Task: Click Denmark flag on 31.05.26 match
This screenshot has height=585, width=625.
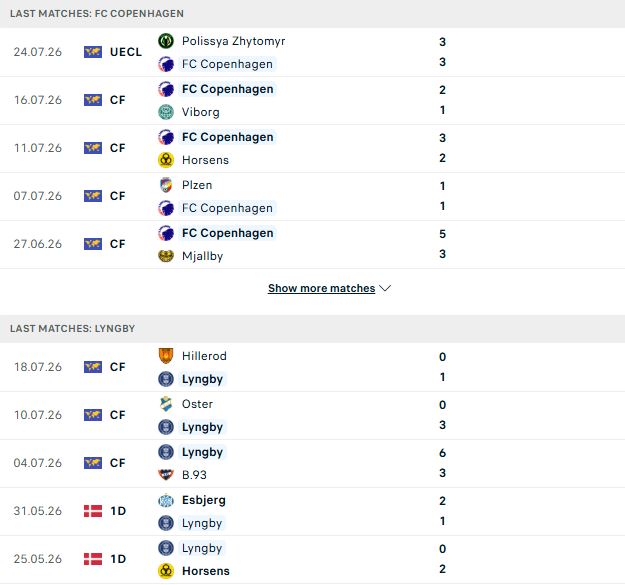Action: [x=93, y=511]
